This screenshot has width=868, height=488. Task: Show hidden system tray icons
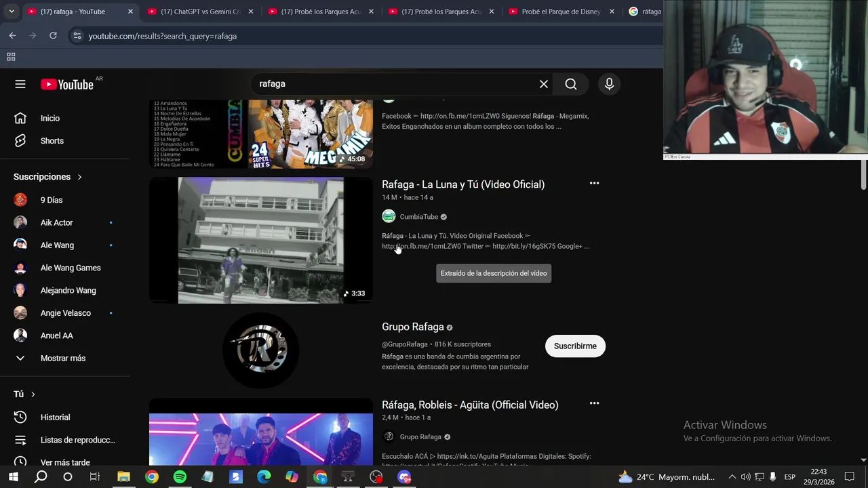tap(732, 477)
